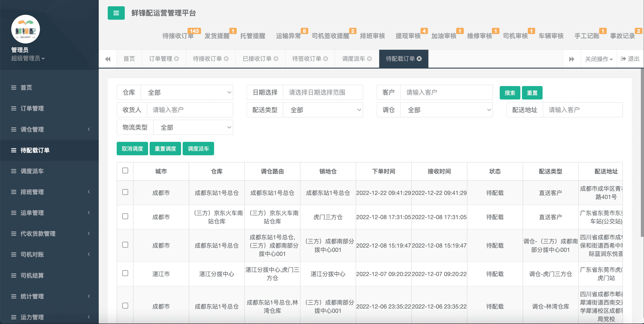Image resolution: width=644 pixels, height=324 pixels.
Task: Check the 湛江市 row checkbox
Action: [125, 273]
